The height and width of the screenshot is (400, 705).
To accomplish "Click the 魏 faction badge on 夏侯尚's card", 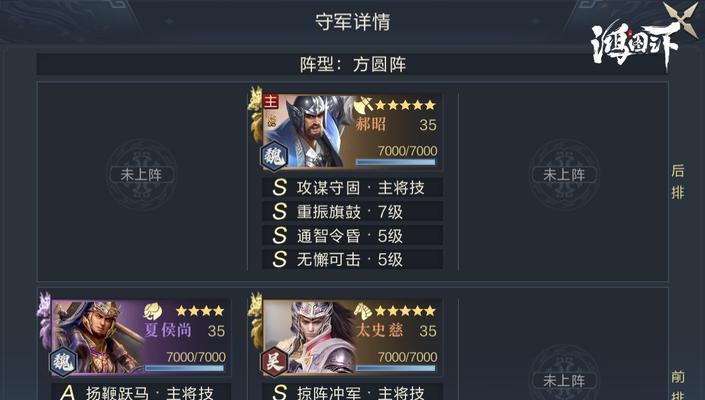I will tap(62, 362).
